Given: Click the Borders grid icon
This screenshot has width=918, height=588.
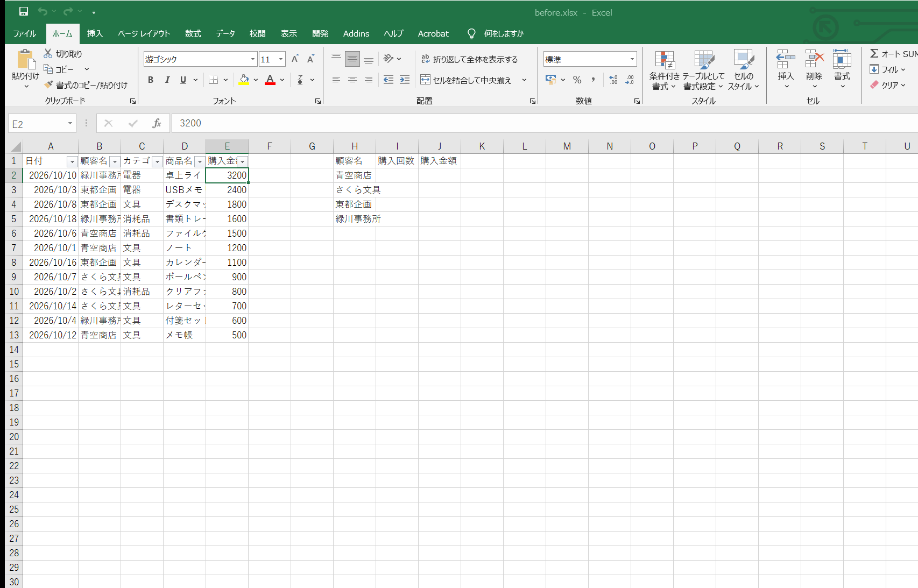Looking at the screenshot, I should coord(214,80).
